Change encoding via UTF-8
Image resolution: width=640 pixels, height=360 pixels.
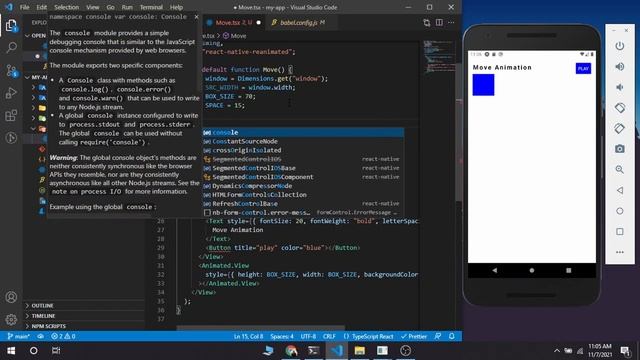pyautogui.click(x=308, y=336)
